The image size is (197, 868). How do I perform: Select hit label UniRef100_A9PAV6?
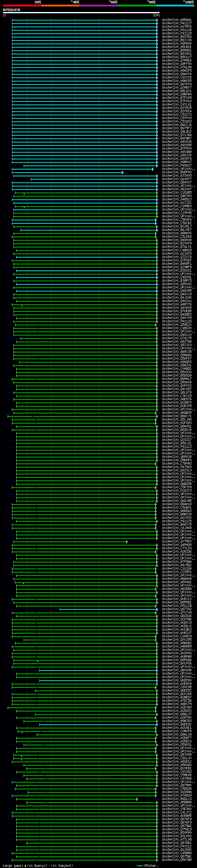click(176, 43)
